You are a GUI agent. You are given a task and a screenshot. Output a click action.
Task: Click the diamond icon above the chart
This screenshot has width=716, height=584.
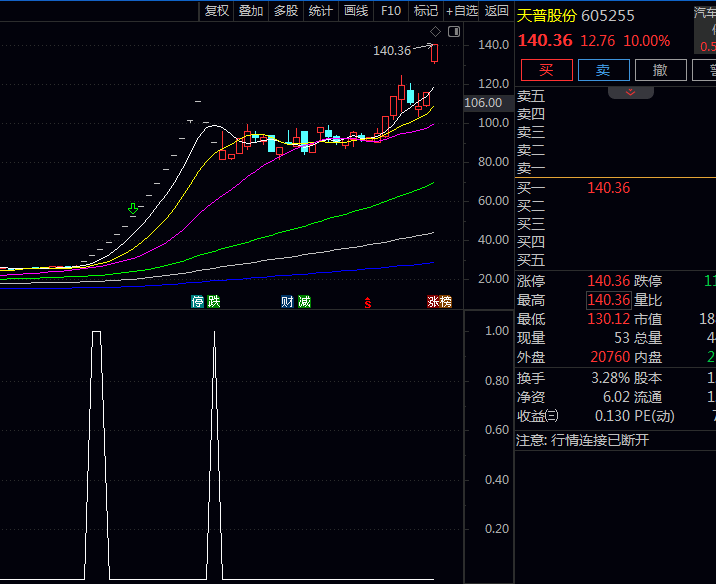435,32
